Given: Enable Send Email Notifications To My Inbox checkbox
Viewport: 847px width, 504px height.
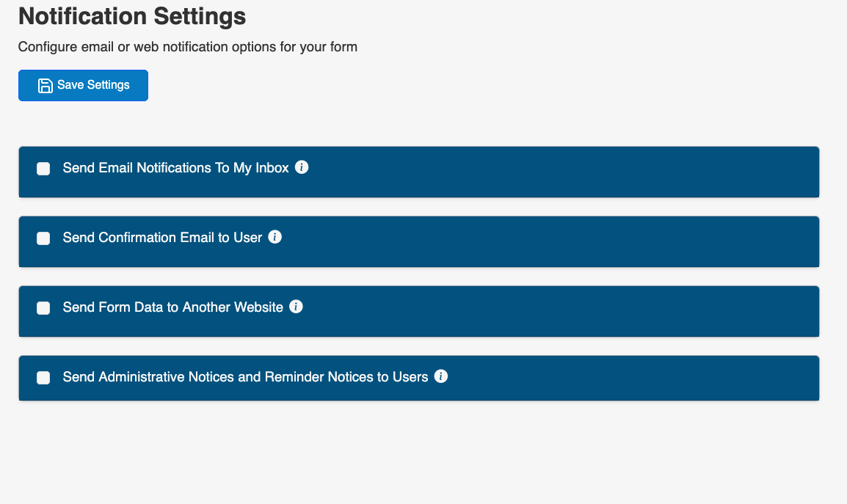Looking at the screenshot, I should tap(43, 169).
